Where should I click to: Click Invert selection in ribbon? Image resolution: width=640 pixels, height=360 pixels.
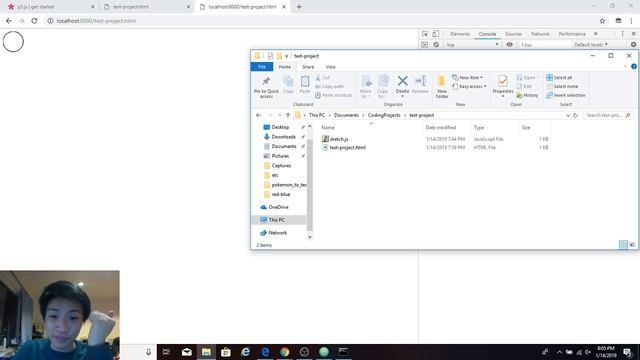coord(566,95)
